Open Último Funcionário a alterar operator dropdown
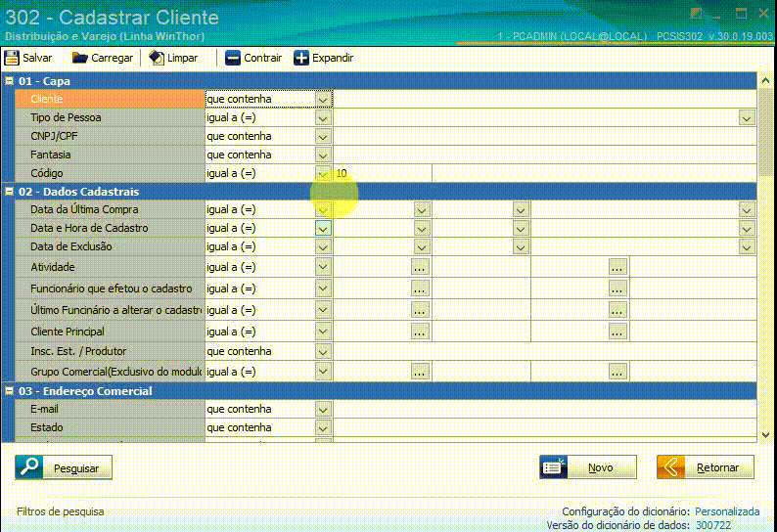This screenshot has width=777, height=532. click(323, 310)
